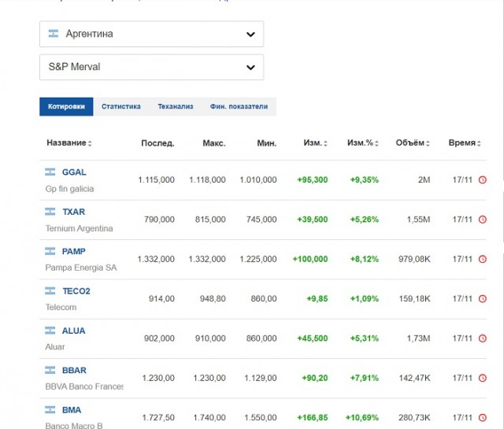Open the Фин. показатели tab
Image resolution: width=504 pixels, height=429 pixels.
239,106
